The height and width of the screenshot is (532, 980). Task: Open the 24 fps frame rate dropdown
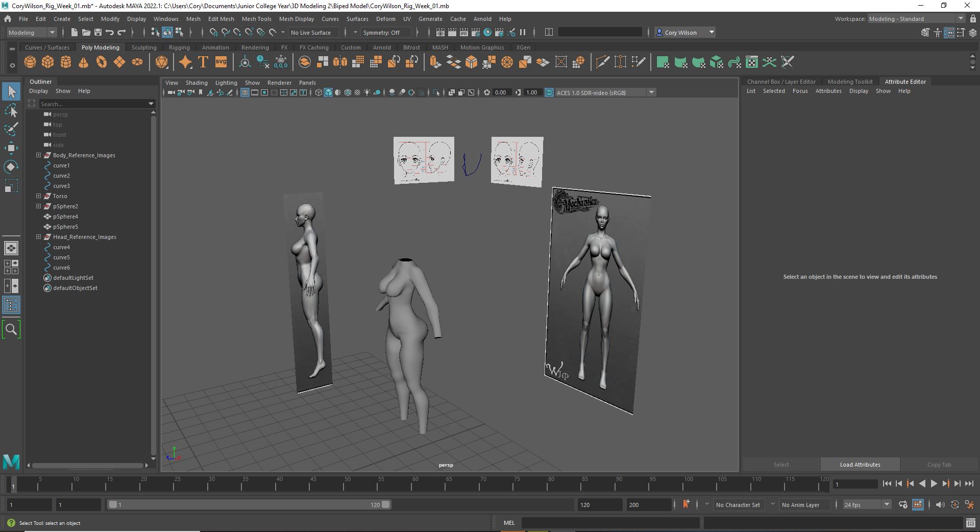(x=866, y=504)
